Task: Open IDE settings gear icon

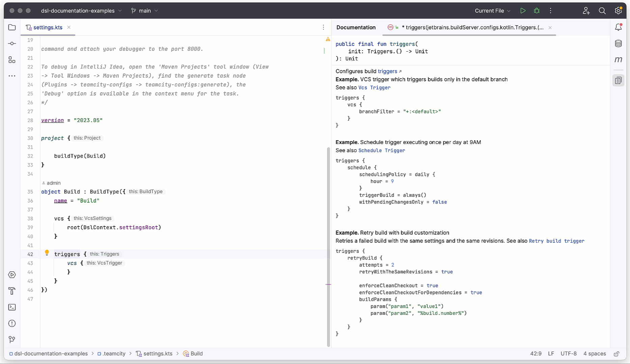Action: pyautogui.click(x=618, y=11)
